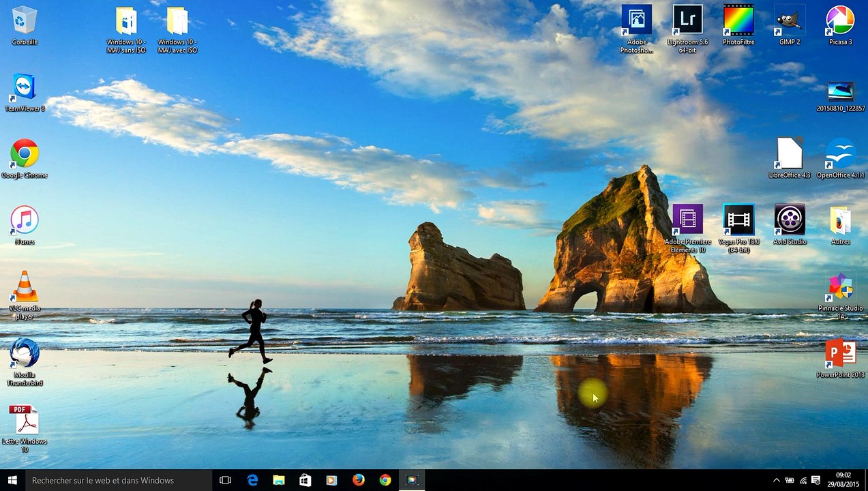This screenshot has width=868, height=491.
Task: Select the Lightroom 5.6 64-bit shortcut
Action: 687,29
